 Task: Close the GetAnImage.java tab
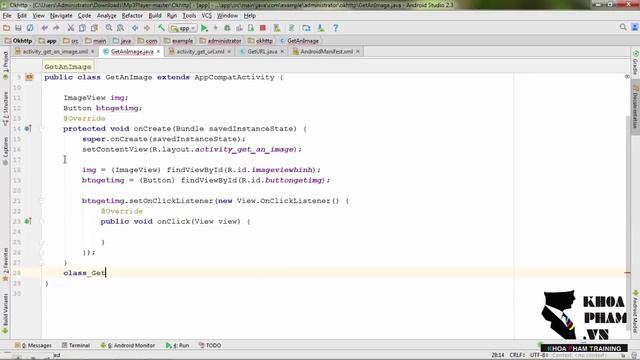tap(158, 51)
